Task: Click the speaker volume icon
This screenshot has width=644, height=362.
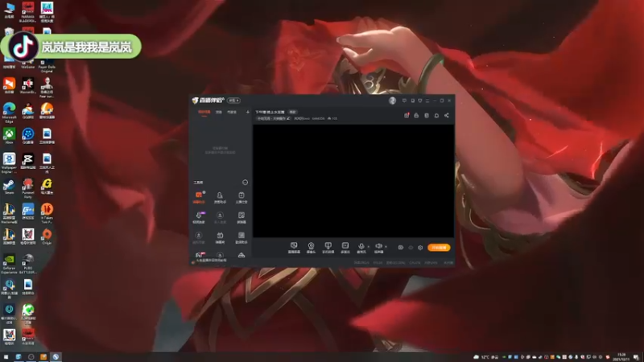Action: pos(378,248)
